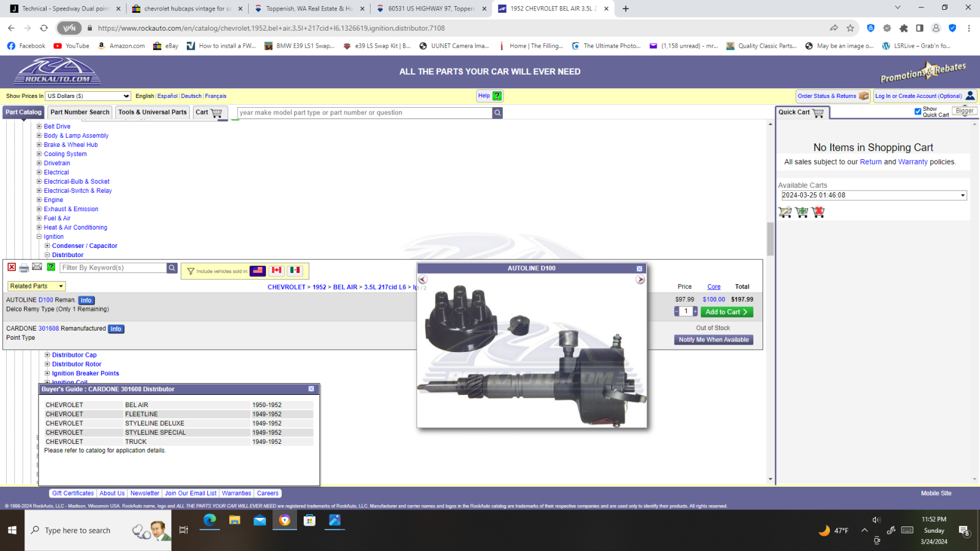
Task: Switch to the Toppenish WA Real Estate browser tab
Action: (309, 9)
